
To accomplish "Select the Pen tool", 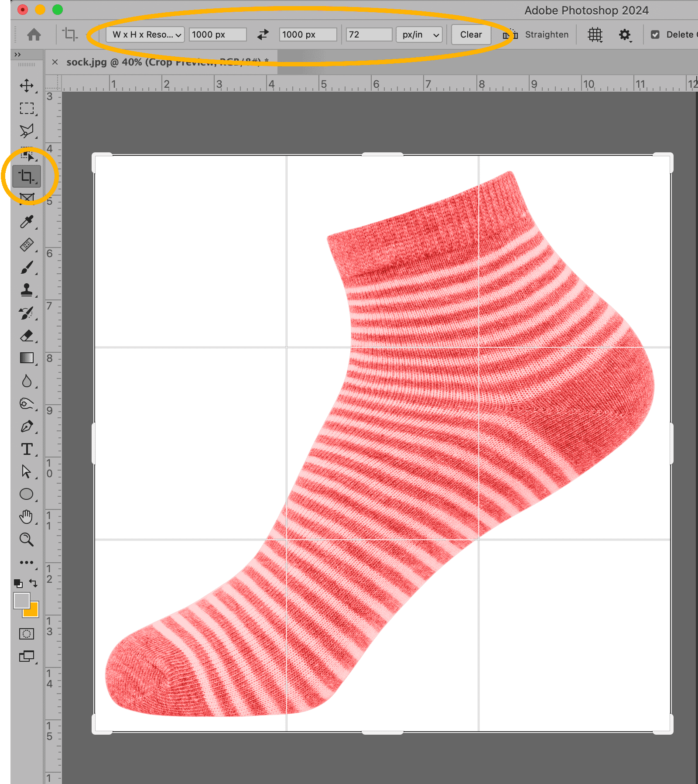I will 27,426.
